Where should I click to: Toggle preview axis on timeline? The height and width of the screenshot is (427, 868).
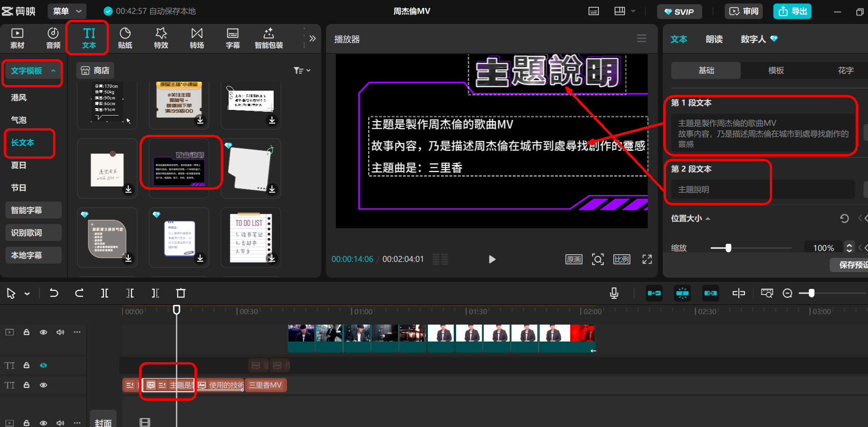click(739, 293)
